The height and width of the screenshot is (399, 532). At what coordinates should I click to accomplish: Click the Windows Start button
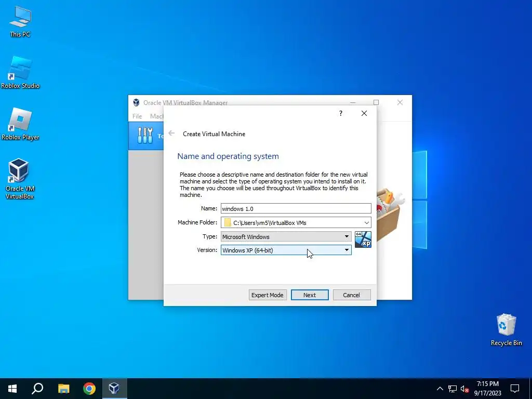tap(12, 389)
